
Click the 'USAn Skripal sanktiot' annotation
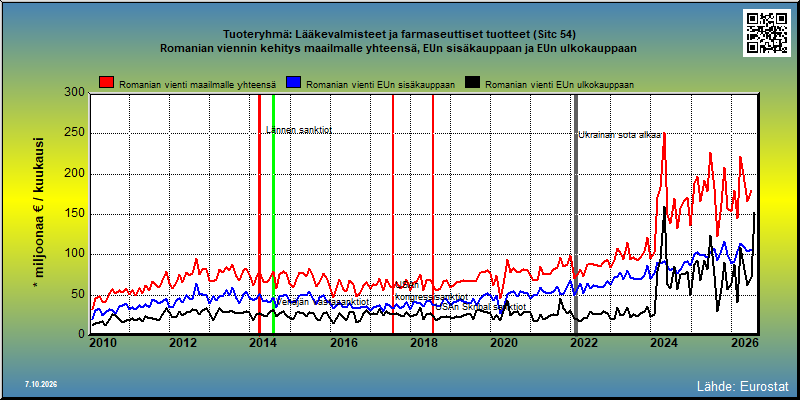click(x=480, y=307)
